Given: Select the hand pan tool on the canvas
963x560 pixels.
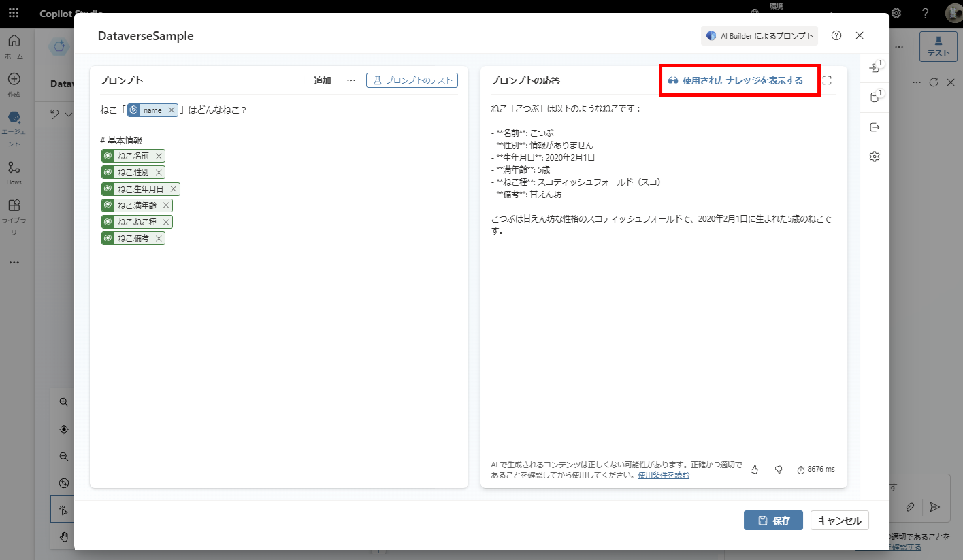Looking at the screenshot, I should [63, 536].
